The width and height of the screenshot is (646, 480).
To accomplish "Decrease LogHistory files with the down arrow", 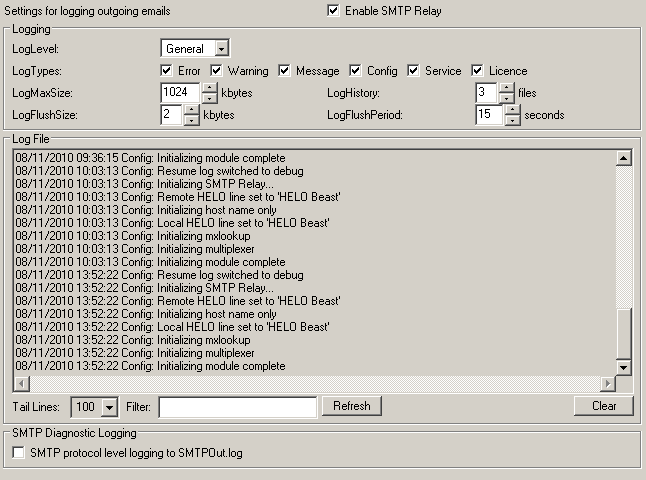I will pos(507,98).
